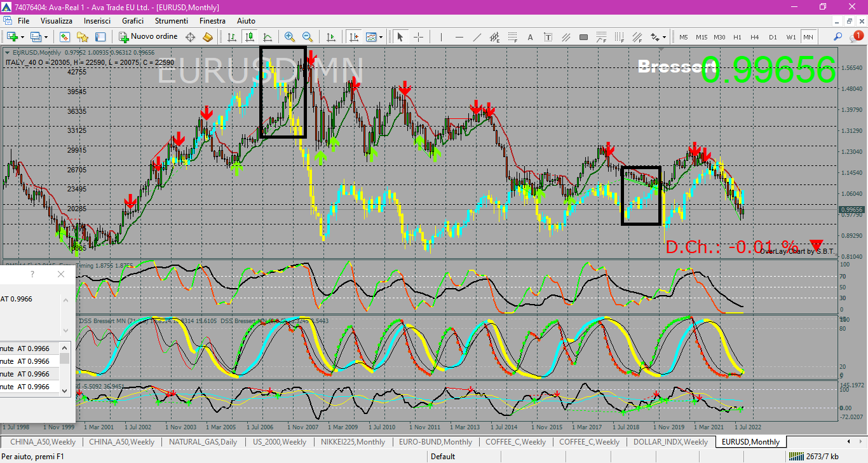Switch to NATURAL_GAS,Daily chart tab

point(203,442)
